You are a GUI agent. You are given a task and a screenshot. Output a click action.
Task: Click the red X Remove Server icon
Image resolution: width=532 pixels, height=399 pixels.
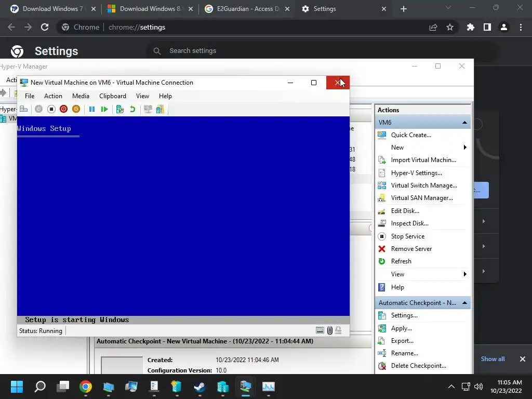(x=382, y=249)
